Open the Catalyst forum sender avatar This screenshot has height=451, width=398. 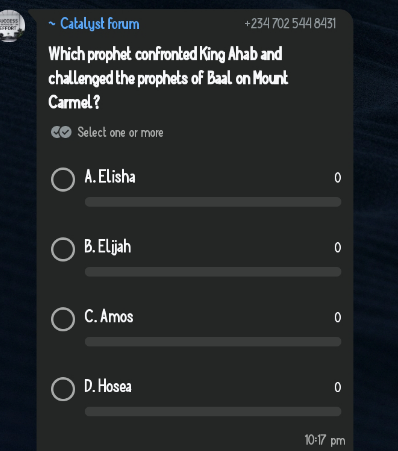[x=12, y=26]
